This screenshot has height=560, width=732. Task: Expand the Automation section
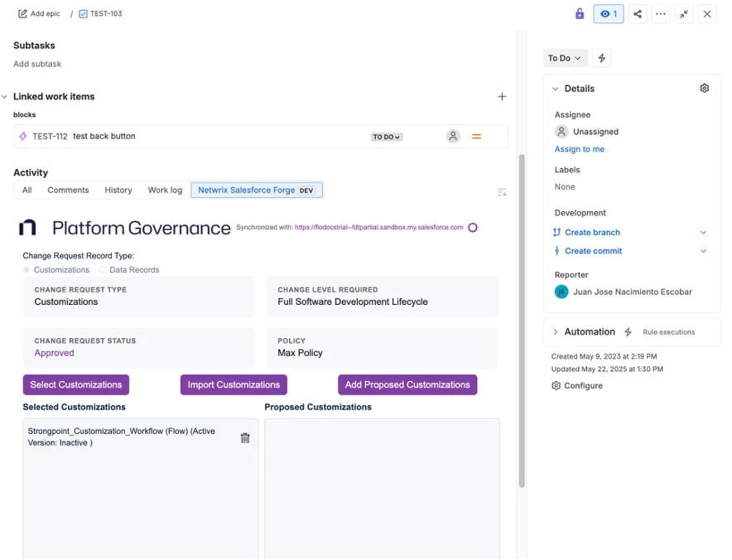556,332
